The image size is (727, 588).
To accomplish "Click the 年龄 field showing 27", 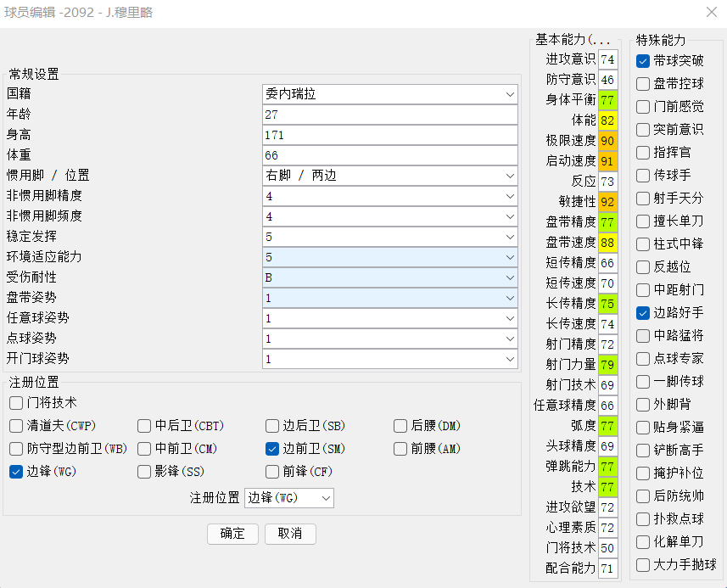I will pyautogui.click(x=390, y=115).
